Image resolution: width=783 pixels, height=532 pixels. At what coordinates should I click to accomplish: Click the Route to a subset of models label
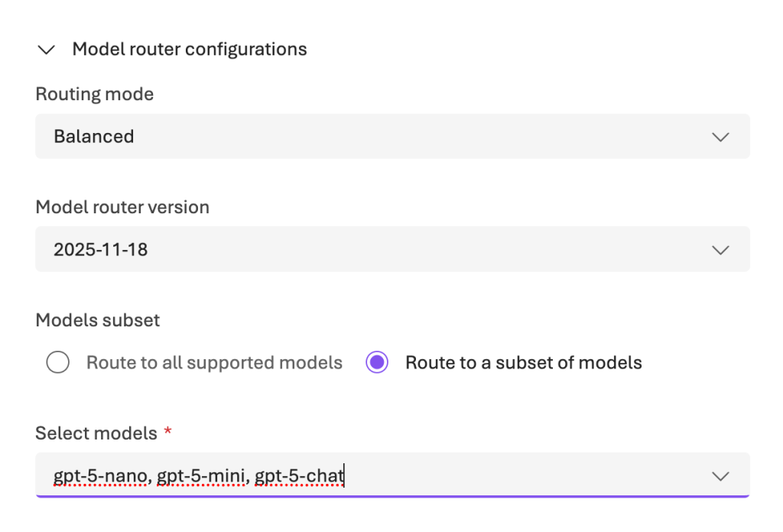tap(523, 362)
